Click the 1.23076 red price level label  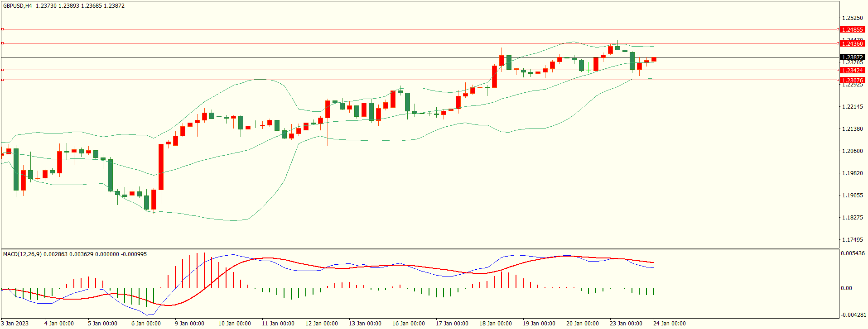[852, 81]
